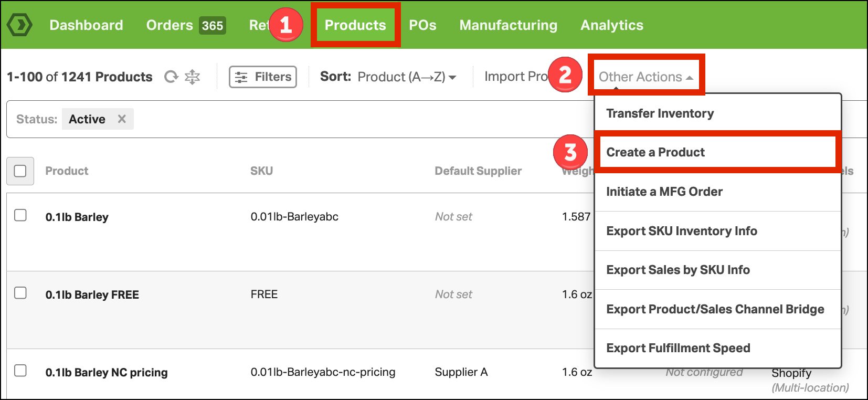
Task: Open the Analytics tab
Action: [x=612, y=25]
